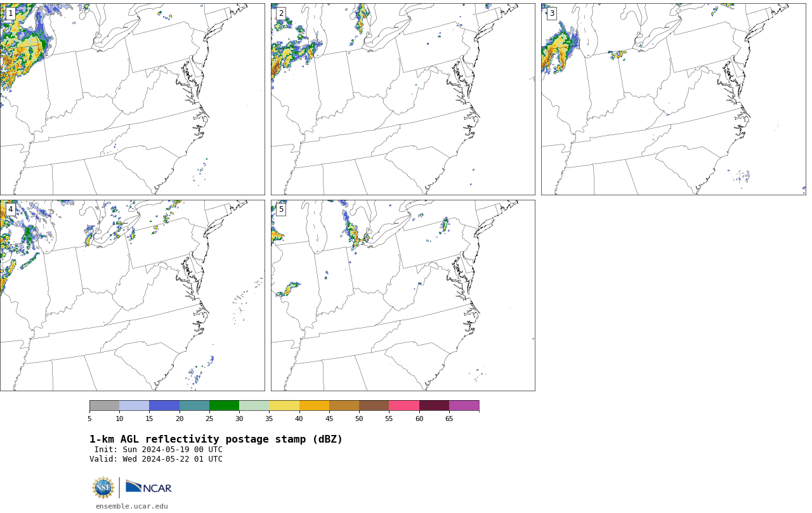Screen dimensions: 812x513
Task: Click the panel number 2 label
Action: coord(281,13)
